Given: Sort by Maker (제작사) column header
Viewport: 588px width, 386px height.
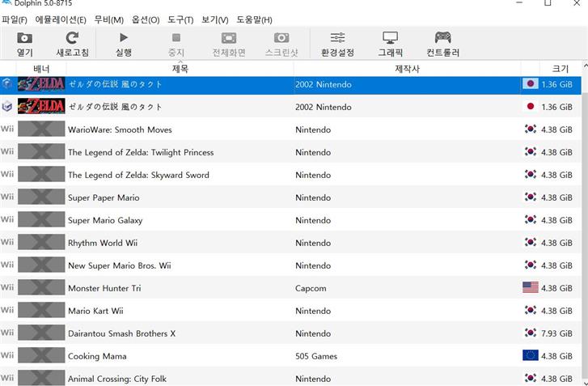Looking at the screenshot, I should [408, 69].
